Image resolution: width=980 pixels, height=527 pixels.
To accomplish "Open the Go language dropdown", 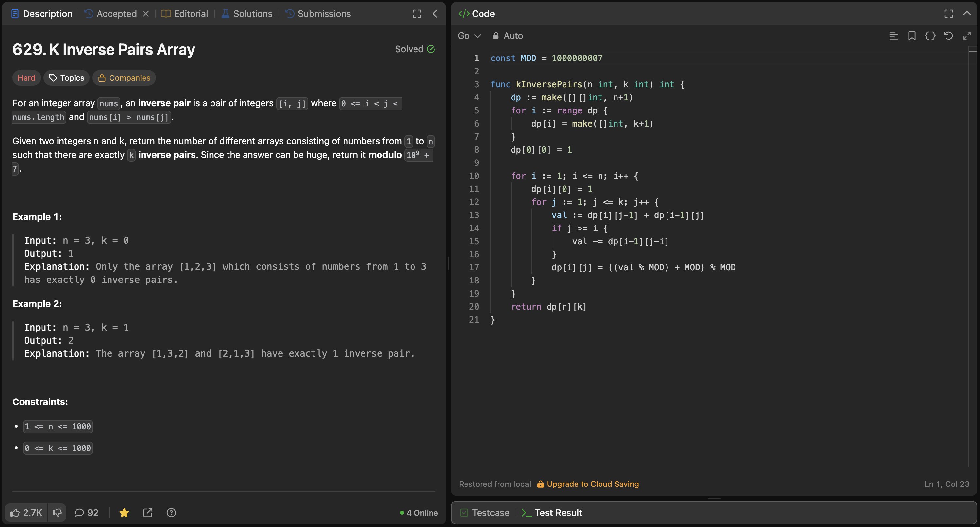I will coord(469,36).
